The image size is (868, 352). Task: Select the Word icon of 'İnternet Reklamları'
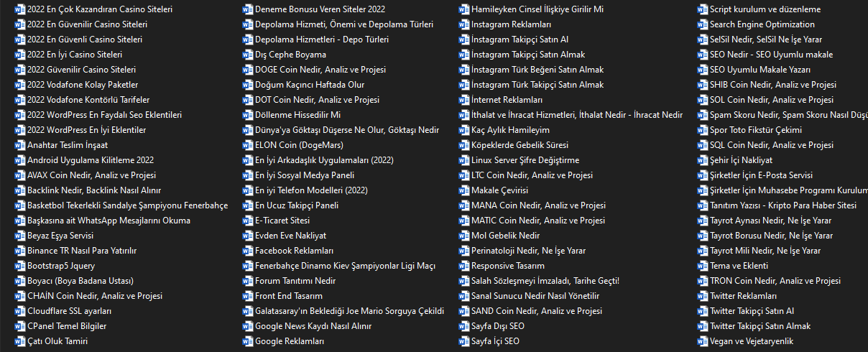pyautogui.click(x=464, y=100)
